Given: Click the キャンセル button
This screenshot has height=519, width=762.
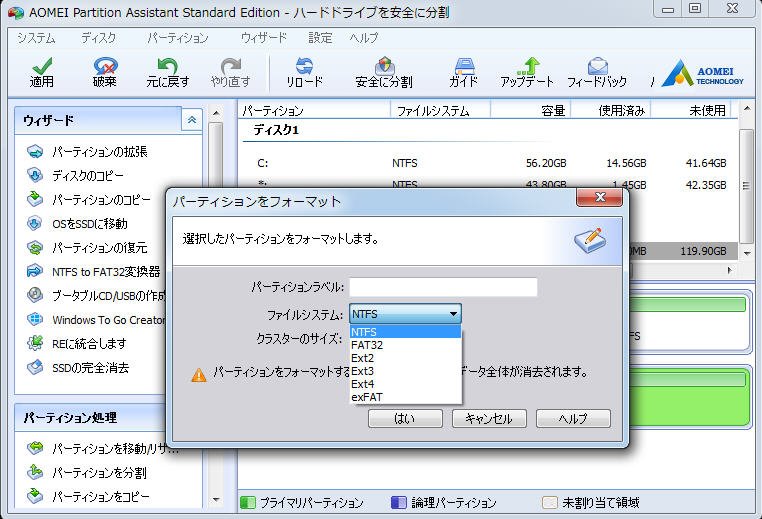Looking at the screenshot, I should 489,418.
